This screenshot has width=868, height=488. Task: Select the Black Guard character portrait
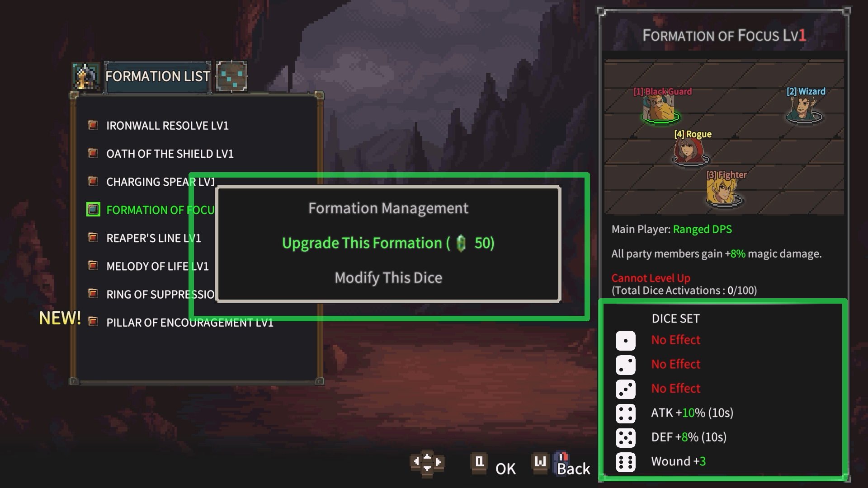[x=660, y=109]
